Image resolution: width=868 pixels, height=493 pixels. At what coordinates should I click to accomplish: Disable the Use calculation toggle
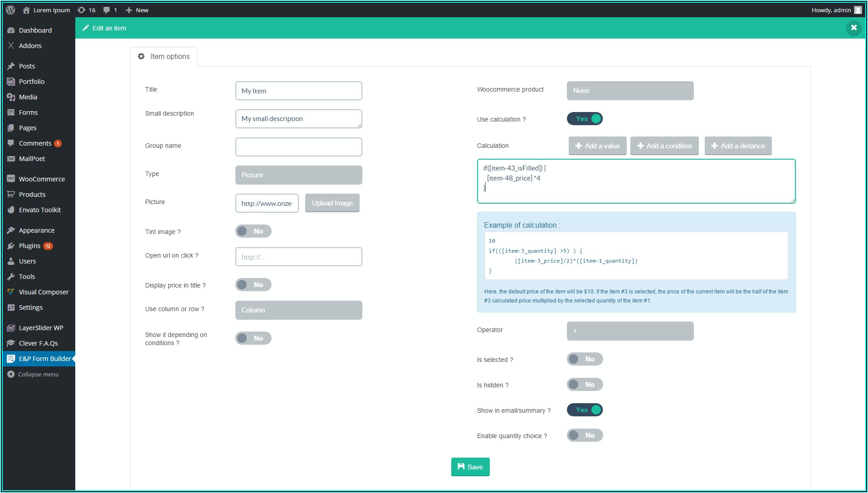tap(585, 119)
